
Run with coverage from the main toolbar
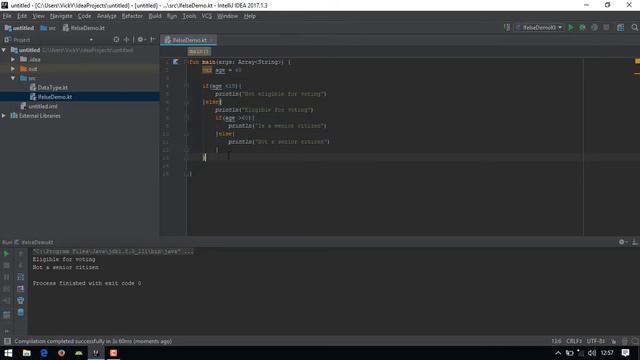(594, 27)
